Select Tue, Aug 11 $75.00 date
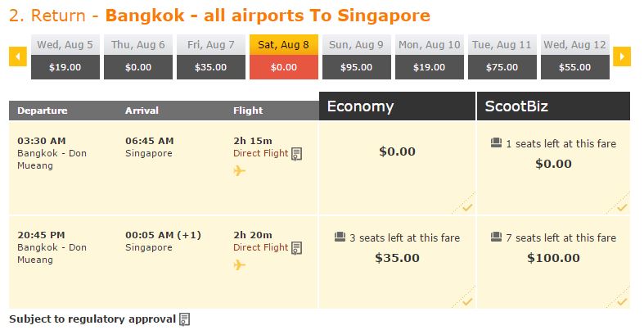This screenshot has height=330, width=644. coord(502,57)
